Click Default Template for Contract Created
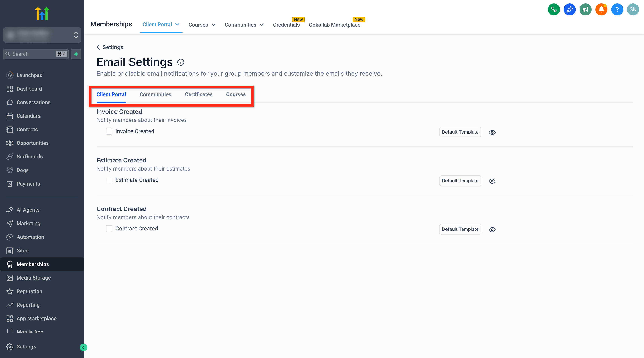644x358 pixels. pyautogui.click(x=460, y=229)
